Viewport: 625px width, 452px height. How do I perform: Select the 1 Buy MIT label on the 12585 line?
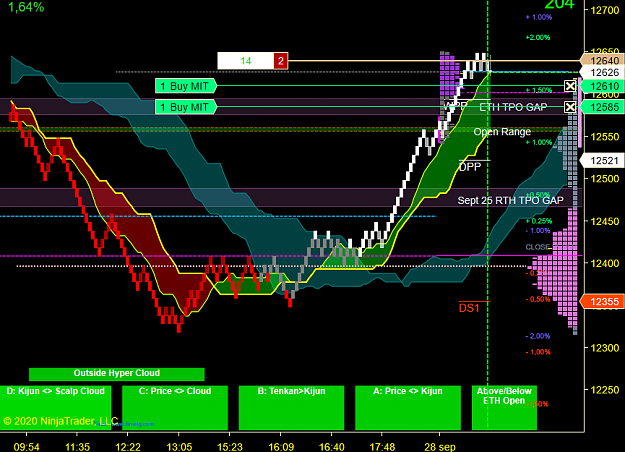pos(186,107)
